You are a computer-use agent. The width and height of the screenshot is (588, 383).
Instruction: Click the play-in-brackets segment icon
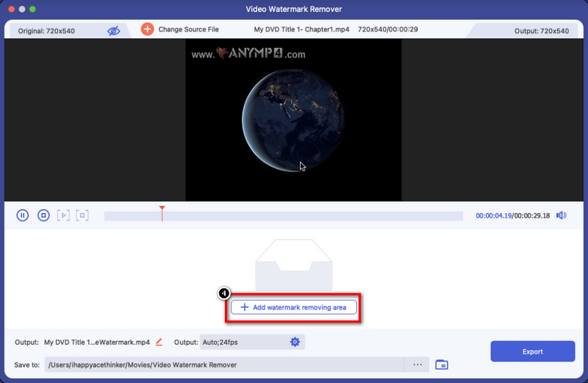(x=63, y=215)
